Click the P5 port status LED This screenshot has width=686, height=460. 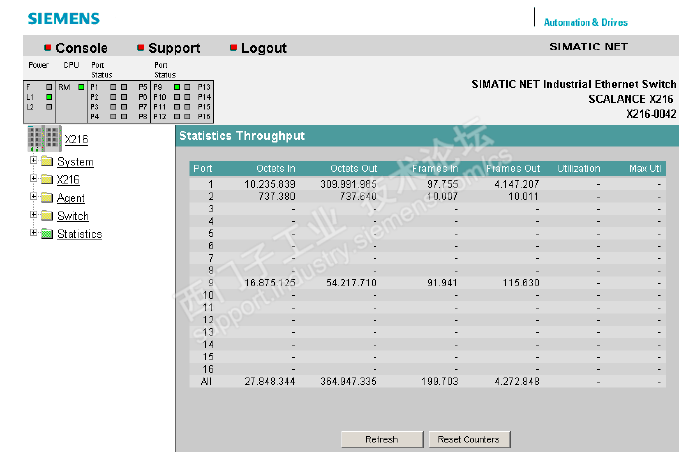click(124, 87)
